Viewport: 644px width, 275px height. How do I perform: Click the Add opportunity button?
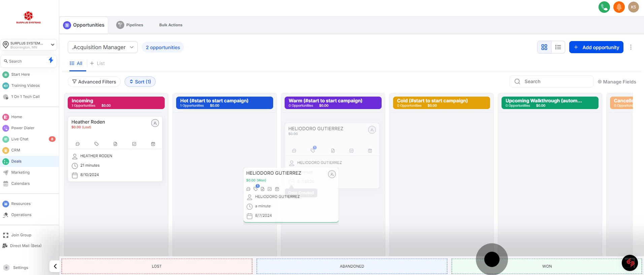pyautogui.click(x=596, y=47)
